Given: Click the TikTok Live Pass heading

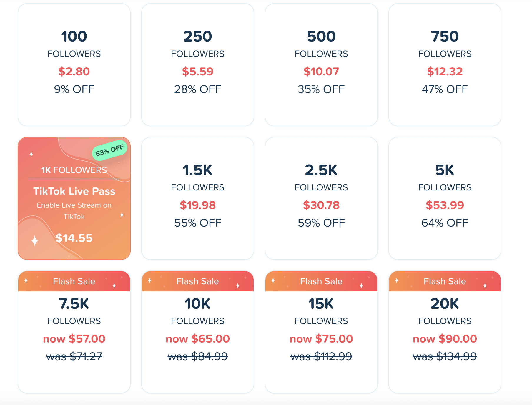Looking at the screenshot, I should click(x=74, y=191).
